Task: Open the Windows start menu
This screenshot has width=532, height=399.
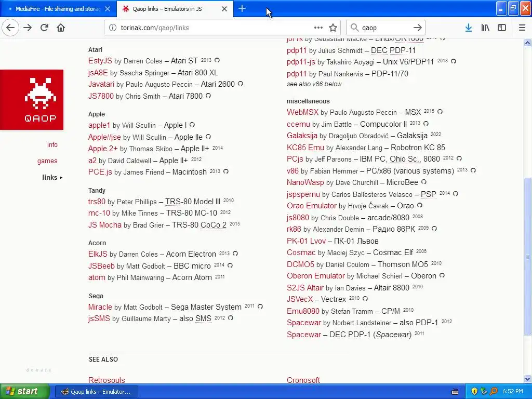Action: (25, 392)
